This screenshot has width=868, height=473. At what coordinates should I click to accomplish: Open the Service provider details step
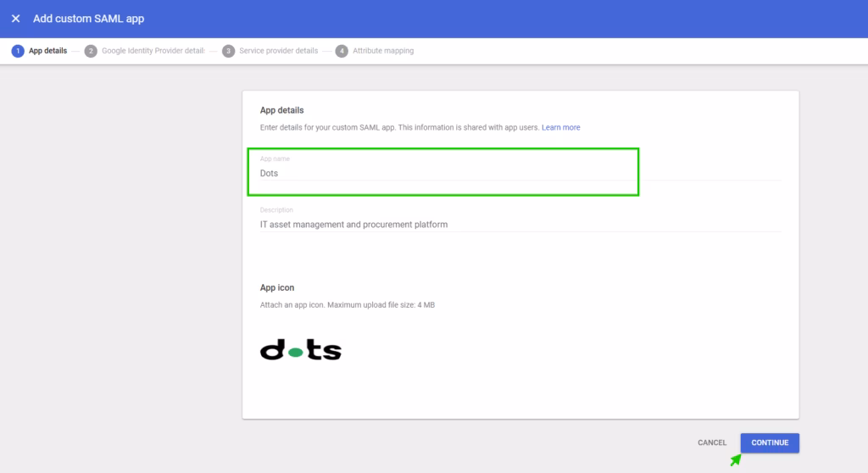(x=278, y=51)
